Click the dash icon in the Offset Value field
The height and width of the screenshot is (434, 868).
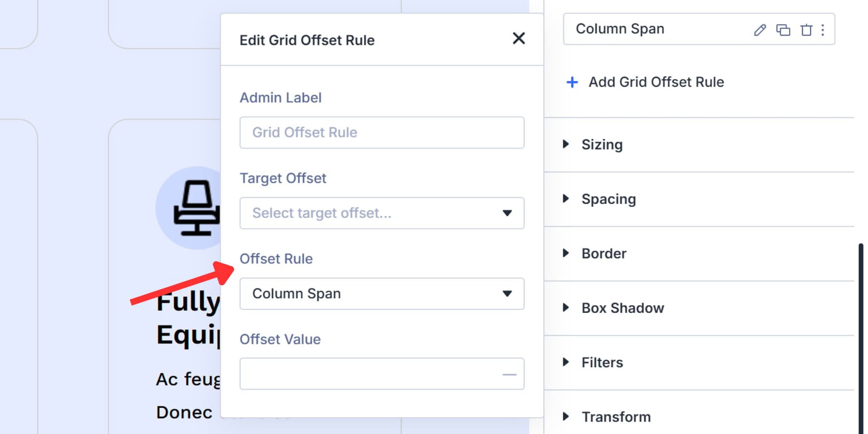click(509, 374)
